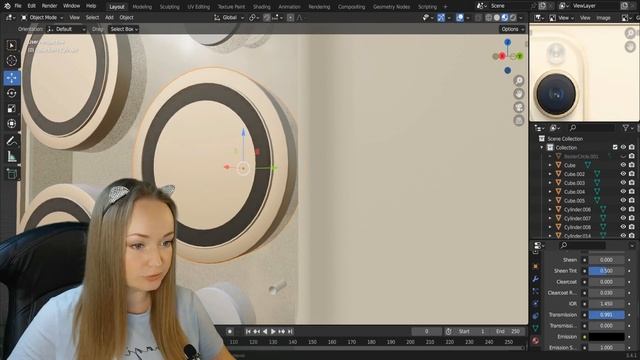Uncheck Collection exclude checkbox
The height and width of the screenshot is (360, 640).
click(x=615, y=147)
